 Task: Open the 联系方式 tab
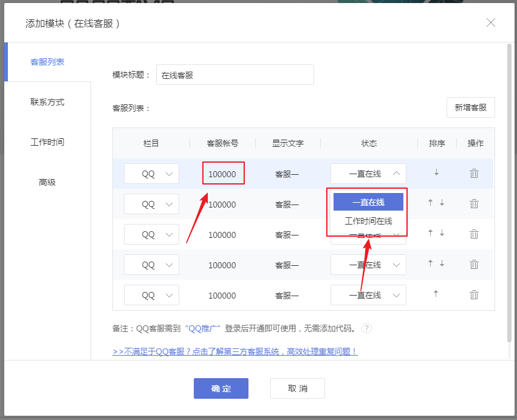click(x=47, y=102)
